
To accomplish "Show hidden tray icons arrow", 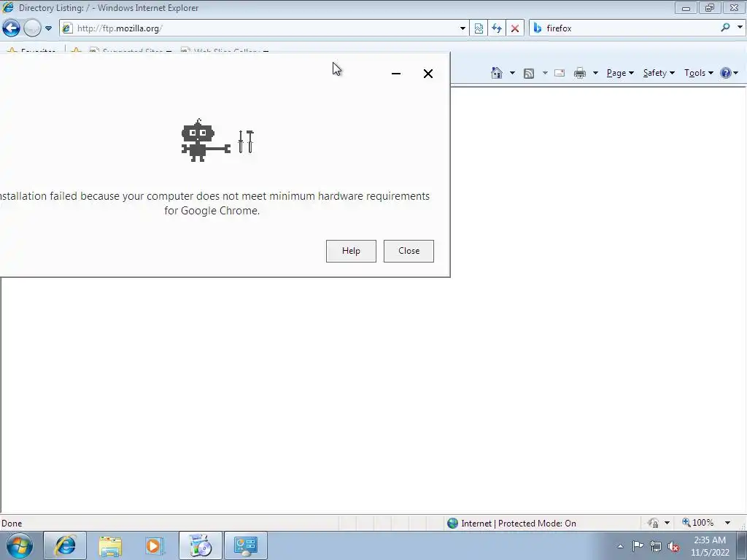I will pos(620,546).
